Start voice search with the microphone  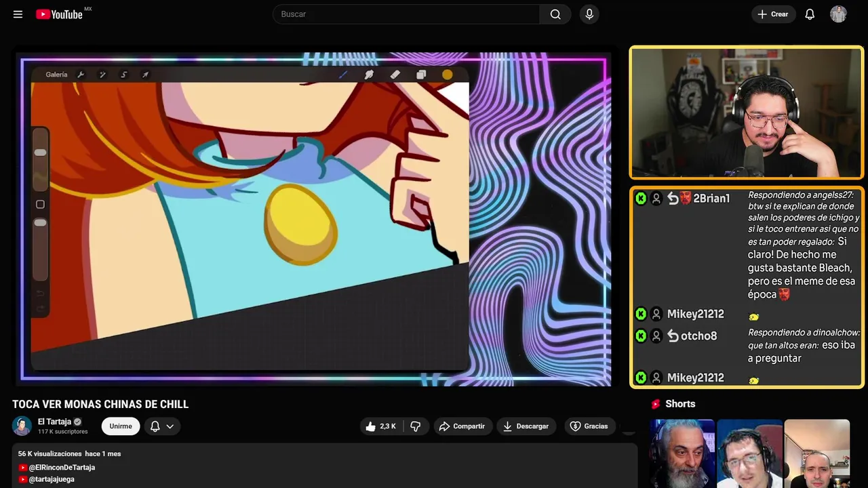pos(589,14)
